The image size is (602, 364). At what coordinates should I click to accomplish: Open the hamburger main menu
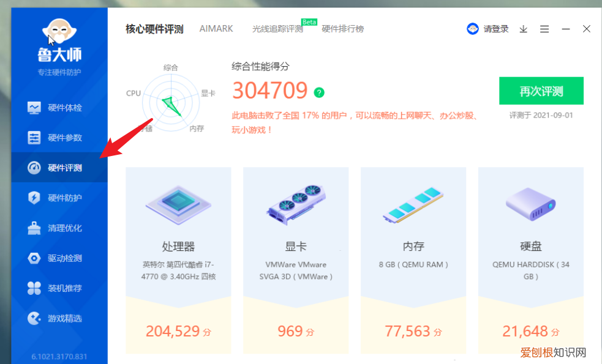pyautogui.click(x=544, y=28)
